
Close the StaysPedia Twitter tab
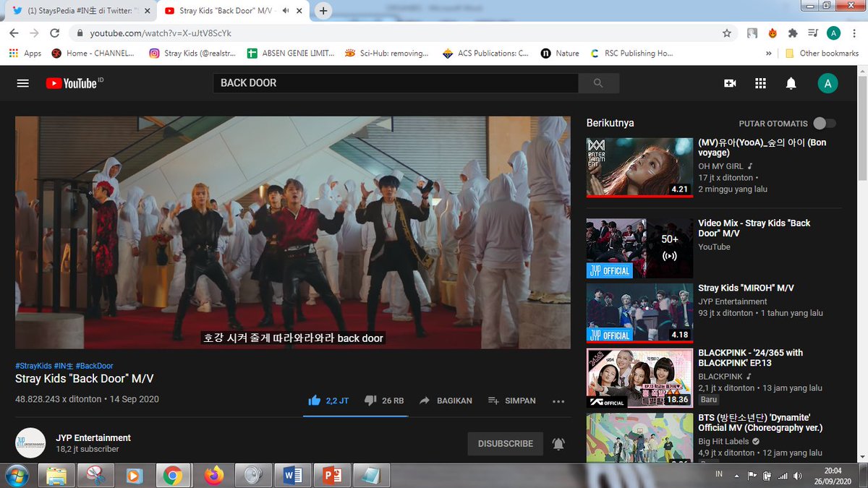click(x=147, y=11)
